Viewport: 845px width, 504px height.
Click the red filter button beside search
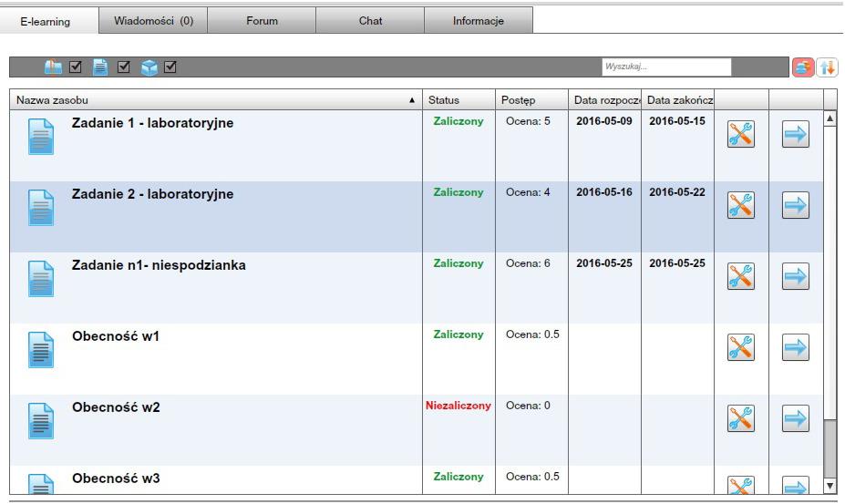point(802,67)
